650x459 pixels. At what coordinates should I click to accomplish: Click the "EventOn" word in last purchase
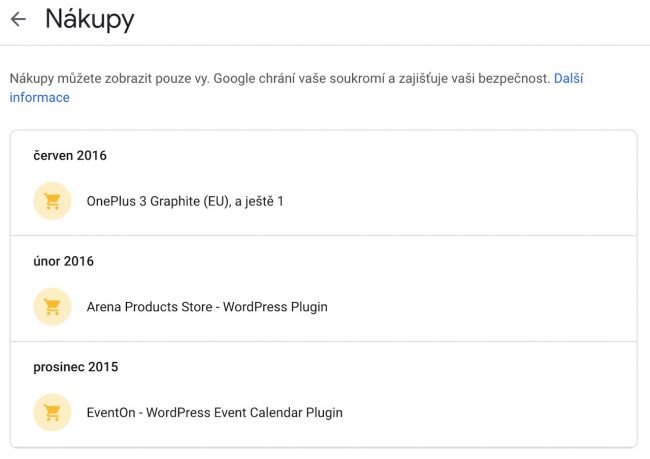(x=112, y=412)
